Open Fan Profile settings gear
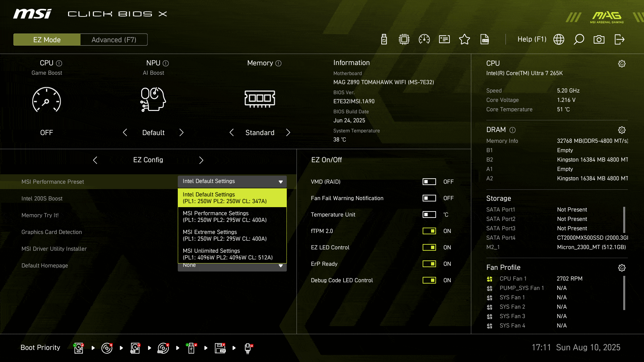This screenshot has width=644, height=362. [622, 268]
